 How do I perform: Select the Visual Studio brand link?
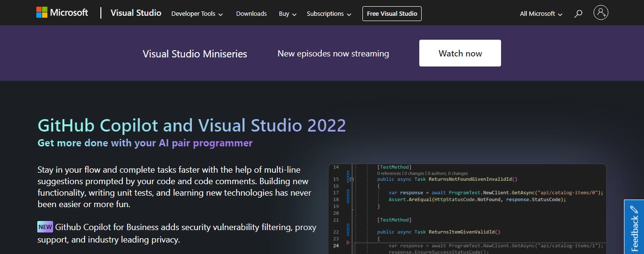(136, 13)
